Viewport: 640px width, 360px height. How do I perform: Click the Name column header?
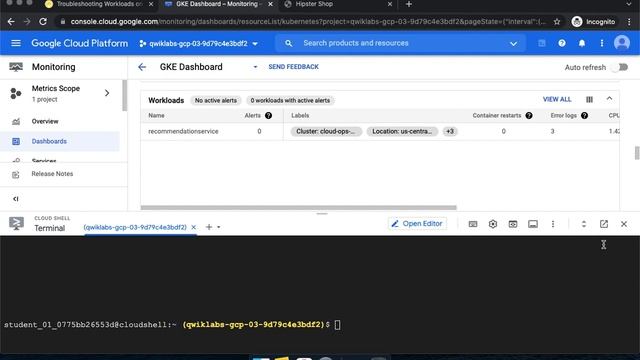[156, 116]
